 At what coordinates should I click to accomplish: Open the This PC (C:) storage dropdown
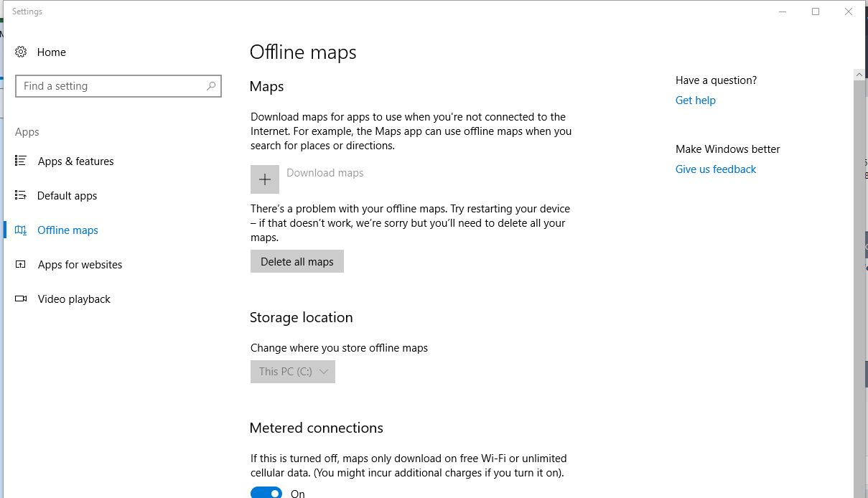point(292,372)
